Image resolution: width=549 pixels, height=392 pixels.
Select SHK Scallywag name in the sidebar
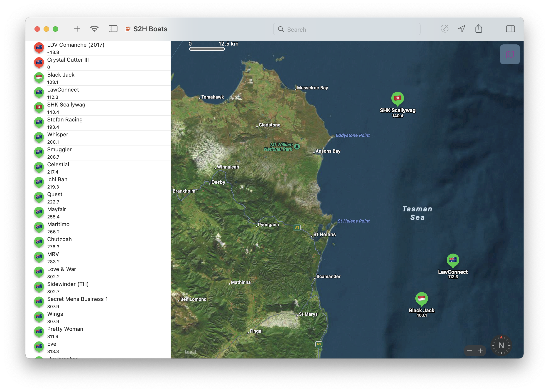click(x=66, y=105)
